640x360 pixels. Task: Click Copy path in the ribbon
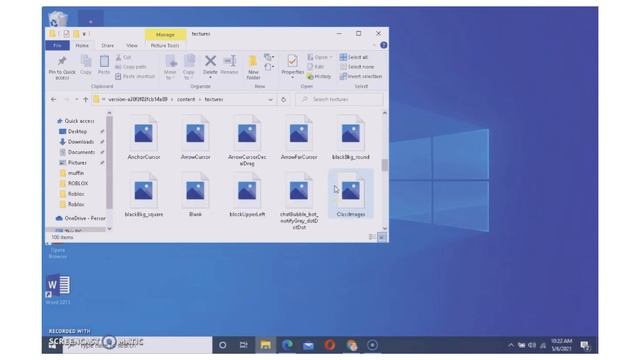click(131, 67)
